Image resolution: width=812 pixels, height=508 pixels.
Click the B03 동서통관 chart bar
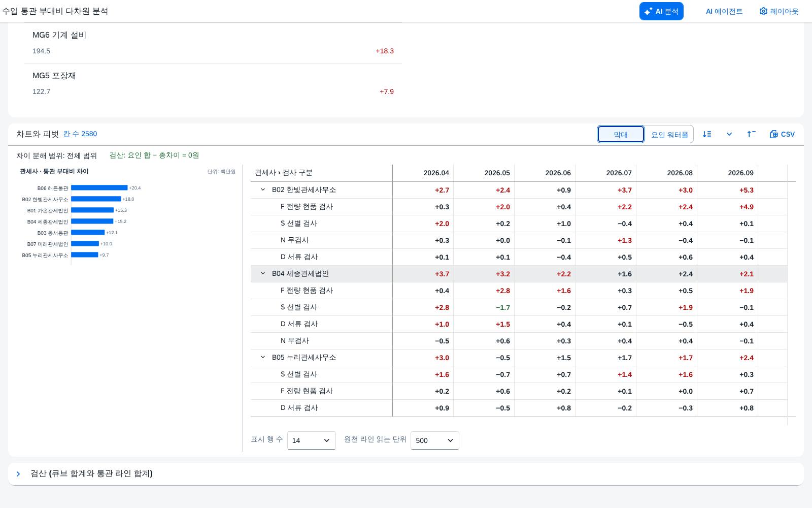coord(88,233)
